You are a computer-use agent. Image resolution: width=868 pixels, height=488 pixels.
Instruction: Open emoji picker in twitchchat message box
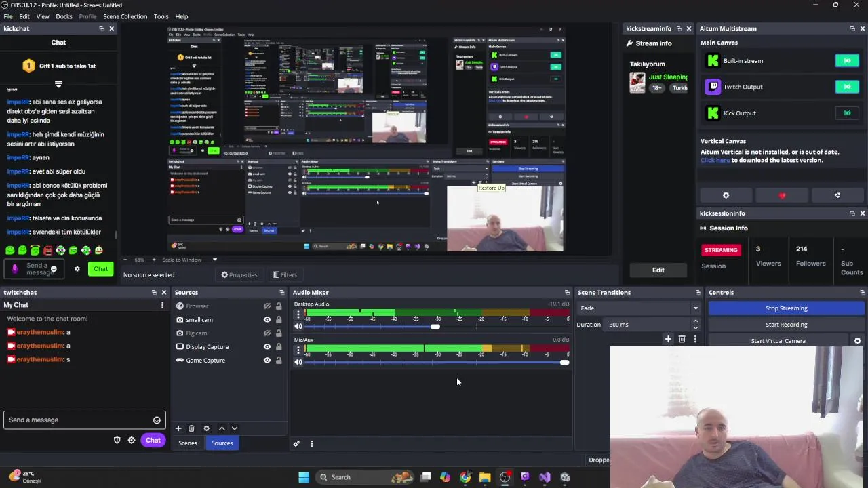(x=157, y=420)
